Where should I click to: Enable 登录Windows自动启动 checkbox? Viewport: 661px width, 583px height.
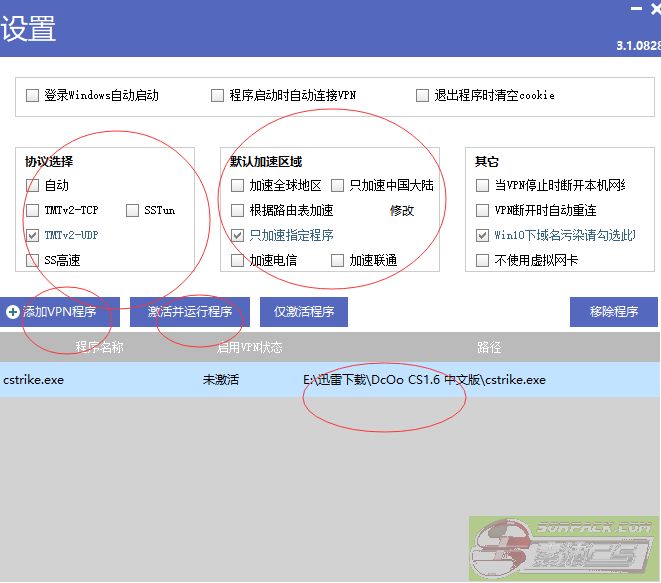coord(33,96)
